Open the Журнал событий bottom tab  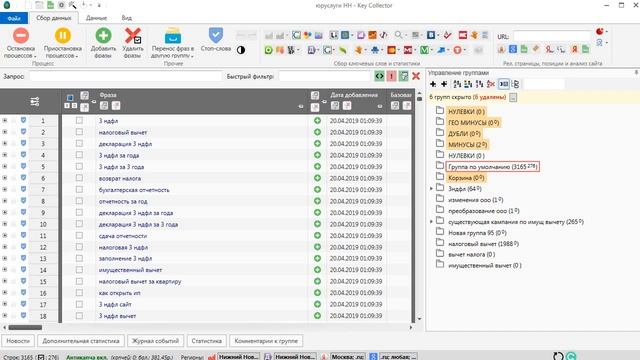(155, 341)
